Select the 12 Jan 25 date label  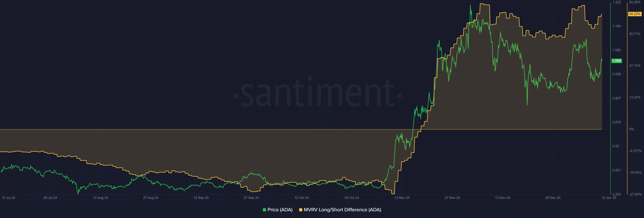coord(609,198)
